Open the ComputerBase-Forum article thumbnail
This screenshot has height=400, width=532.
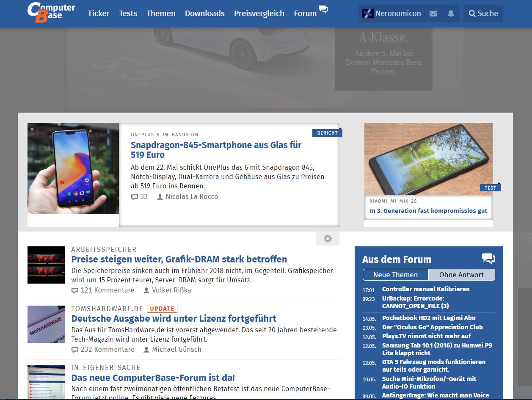[x=46, y=382]
